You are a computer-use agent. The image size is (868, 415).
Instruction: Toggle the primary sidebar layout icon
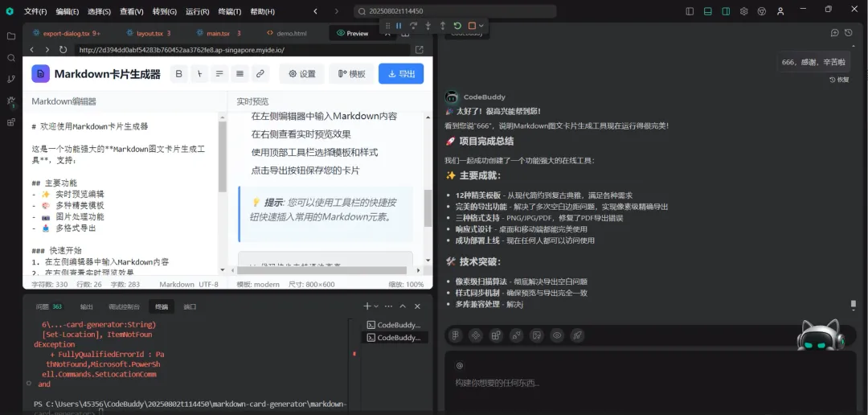[x=690, y=11]
